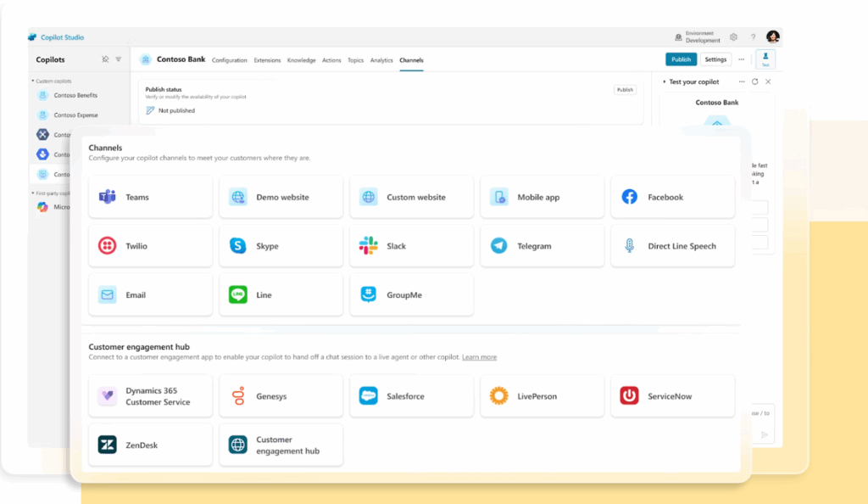Click the Skype channel icon
This screenshot has width=868, height=504.
click(x=238, y=246)
